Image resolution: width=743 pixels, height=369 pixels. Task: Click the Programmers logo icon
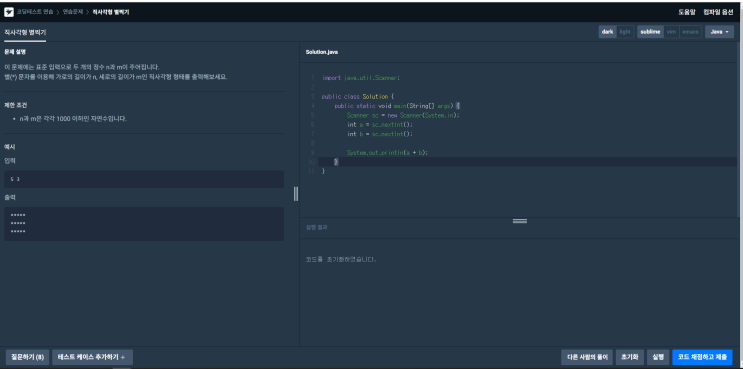[x=9, y=12]
